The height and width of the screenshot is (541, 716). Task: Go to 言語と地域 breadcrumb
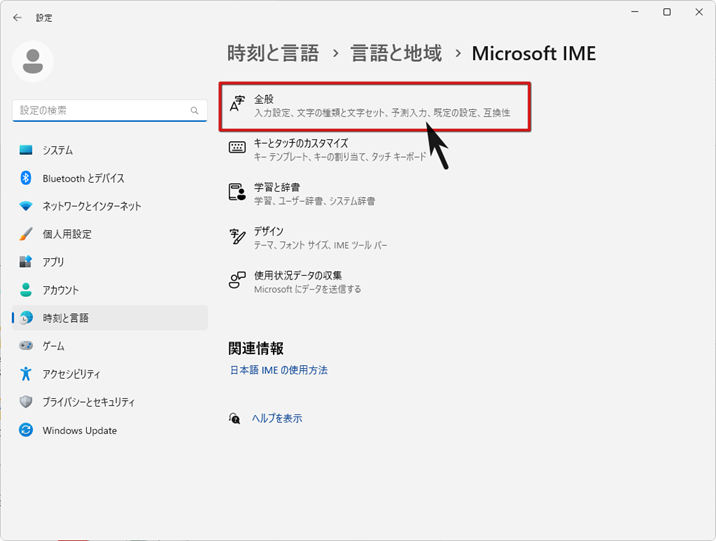396,53
